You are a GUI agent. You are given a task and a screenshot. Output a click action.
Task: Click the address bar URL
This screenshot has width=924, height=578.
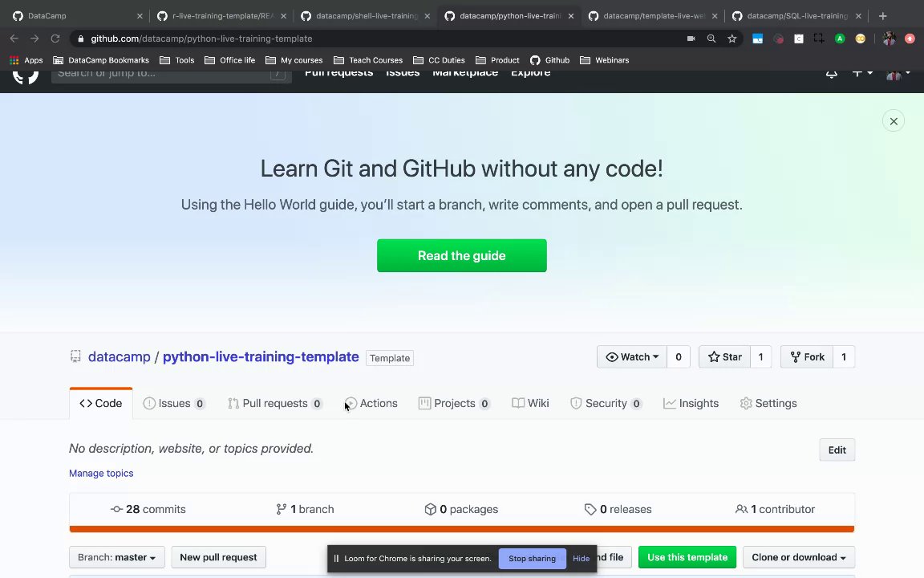tap(201, 39)
